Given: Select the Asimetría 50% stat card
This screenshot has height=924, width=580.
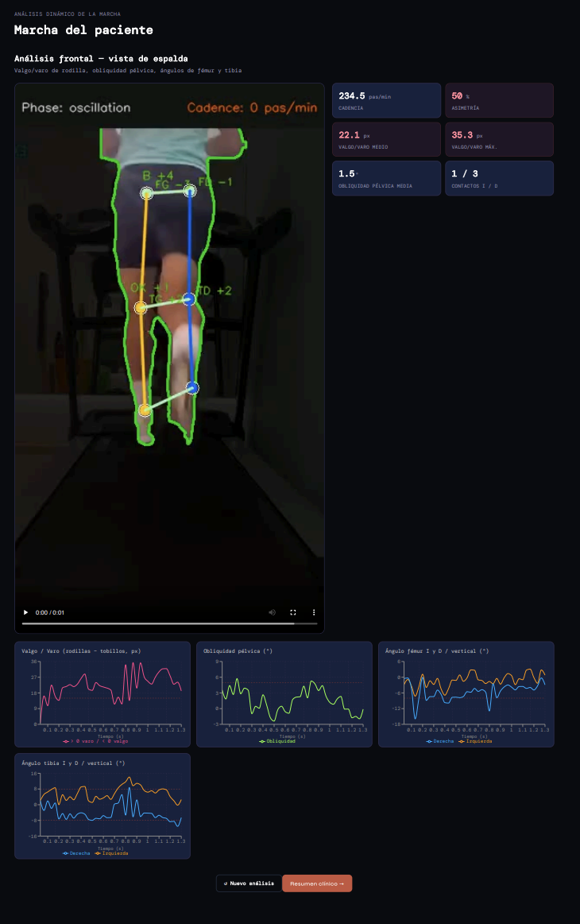Looking at the screenshot, I should (x=499, y=100).
